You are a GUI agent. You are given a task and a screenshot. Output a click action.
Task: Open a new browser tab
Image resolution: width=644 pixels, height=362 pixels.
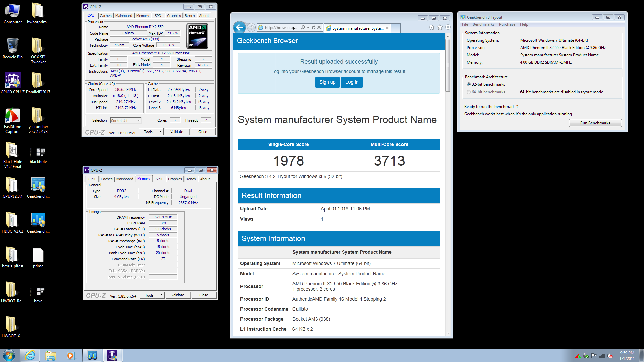click(x=396, y=28)
